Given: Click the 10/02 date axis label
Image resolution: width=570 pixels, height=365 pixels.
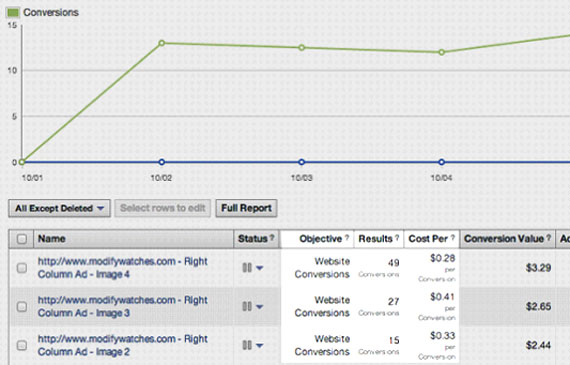Looking at the screenshot, I should 161,178.
